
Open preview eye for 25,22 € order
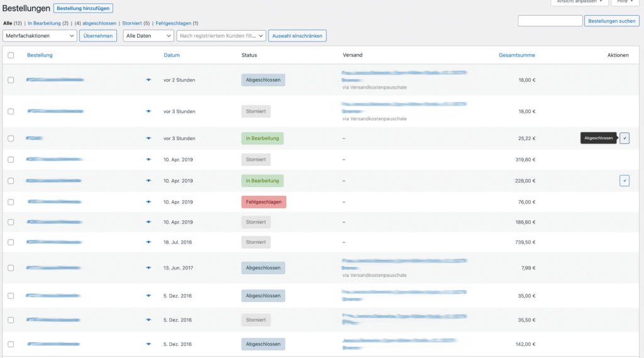pyautogui.click(x=148, y=138)
